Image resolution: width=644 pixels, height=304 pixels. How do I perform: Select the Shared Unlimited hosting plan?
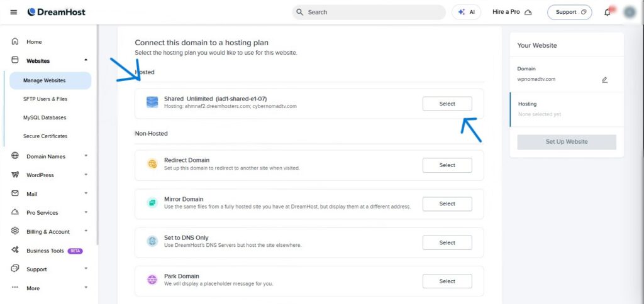point(447,104)
